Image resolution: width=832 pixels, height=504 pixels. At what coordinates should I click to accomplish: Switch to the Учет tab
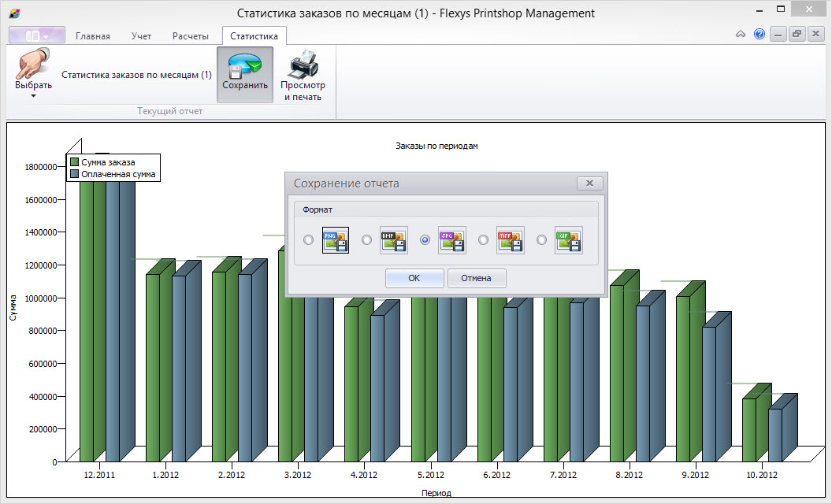[141, 36]
